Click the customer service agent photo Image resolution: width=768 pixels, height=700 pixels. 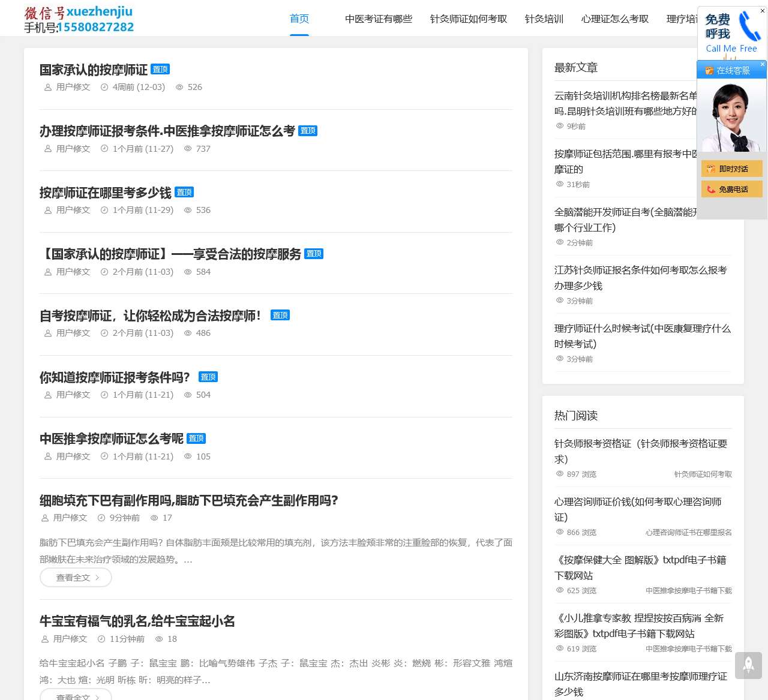[x=731, y=118]
